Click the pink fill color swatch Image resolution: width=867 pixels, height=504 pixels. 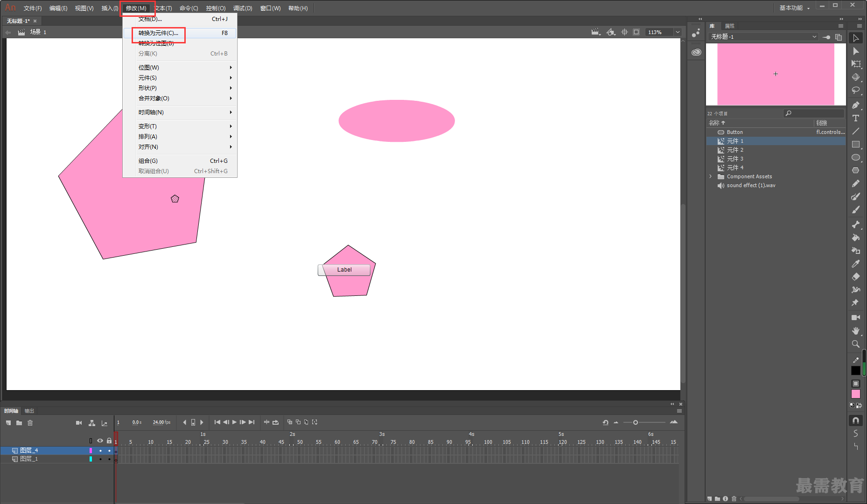point(855,394)
